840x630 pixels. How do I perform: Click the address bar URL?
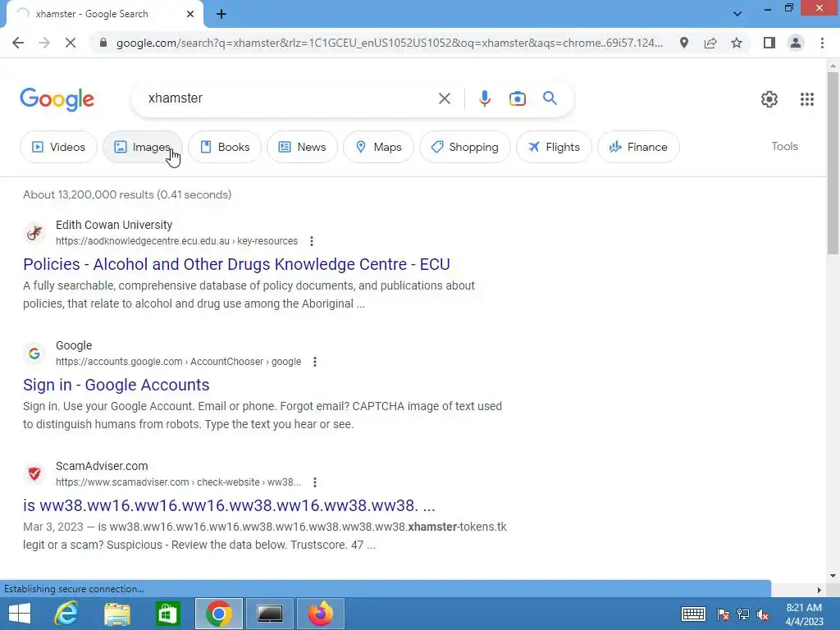click(390, 43)
